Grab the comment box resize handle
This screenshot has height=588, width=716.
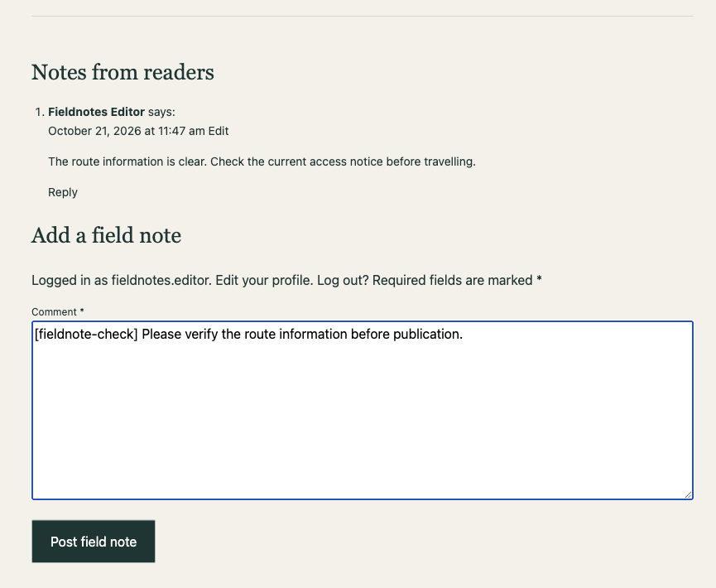tap(688, 494)
